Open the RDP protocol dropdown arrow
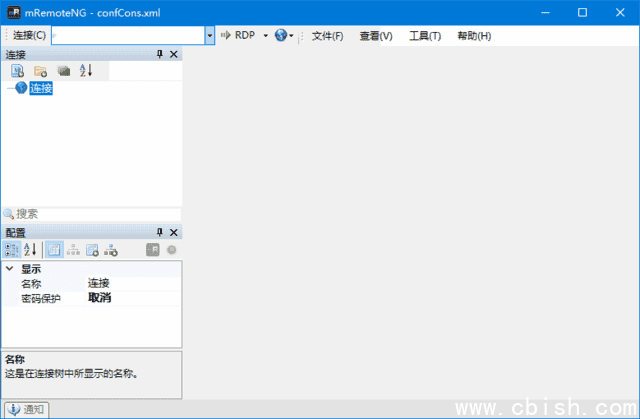The image size is (640, 419). pyautogui.click(x=265, y=35)
